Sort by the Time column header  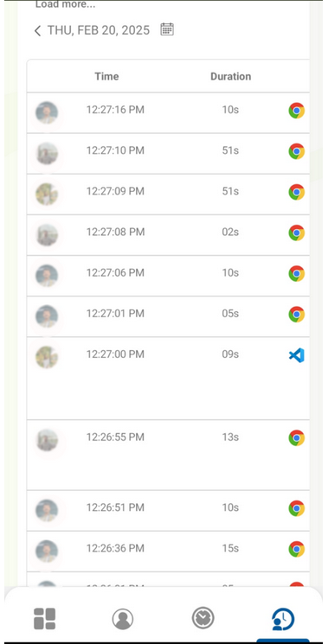point(106,76)
